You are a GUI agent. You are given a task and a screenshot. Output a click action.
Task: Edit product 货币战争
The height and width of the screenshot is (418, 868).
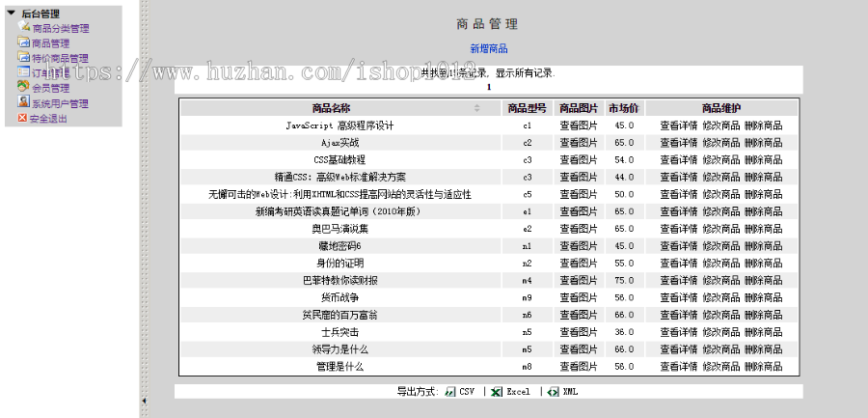tap(720, 297)
